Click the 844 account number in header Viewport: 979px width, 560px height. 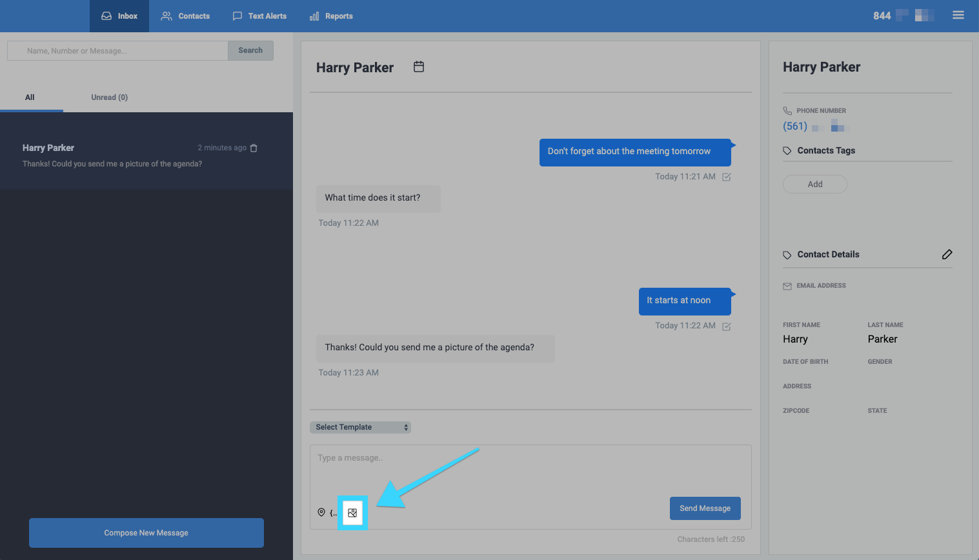coord(882,15)
